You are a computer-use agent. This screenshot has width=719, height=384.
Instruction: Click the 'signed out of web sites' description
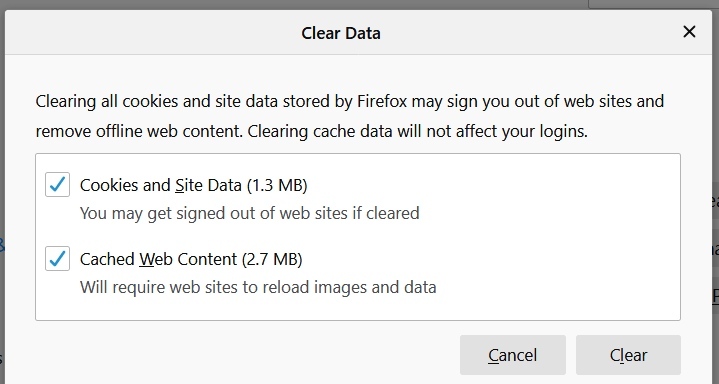[249, 213]
